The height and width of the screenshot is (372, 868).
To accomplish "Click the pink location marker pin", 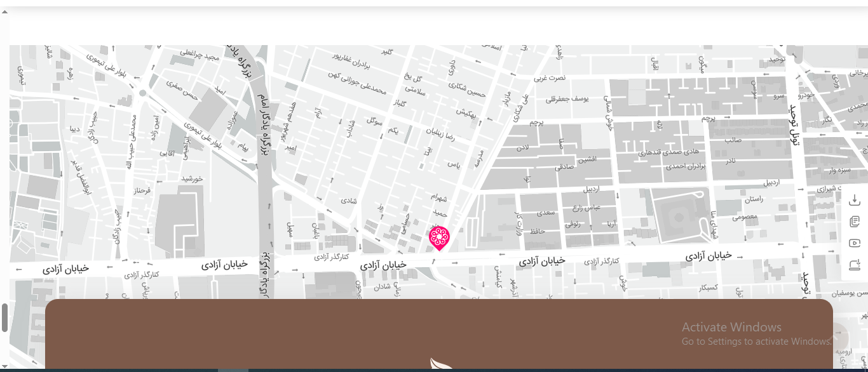I will click(439, 237).
